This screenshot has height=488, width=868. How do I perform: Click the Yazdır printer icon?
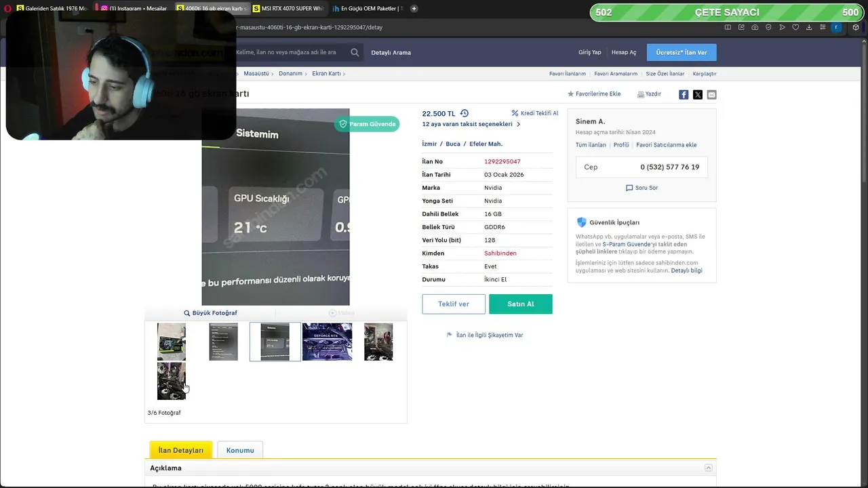641,94
